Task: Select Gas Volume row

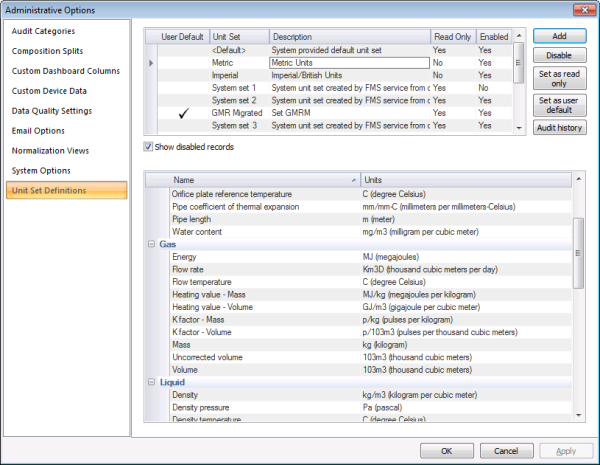Action: pyautogui.click(x=370, y=370)
